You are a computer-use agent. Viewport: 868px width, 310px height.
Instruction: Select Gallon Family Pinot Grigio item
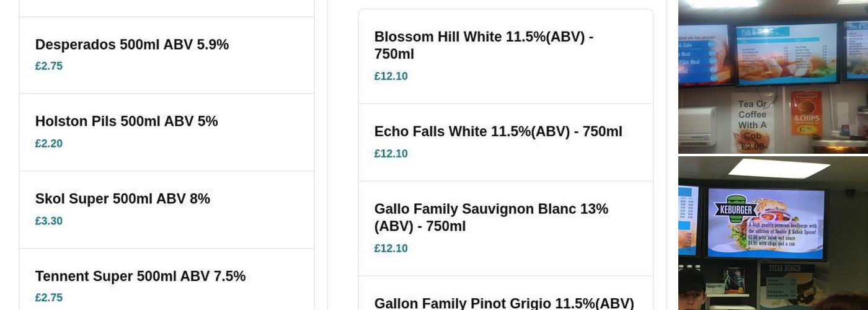click(x=504, y=303)
